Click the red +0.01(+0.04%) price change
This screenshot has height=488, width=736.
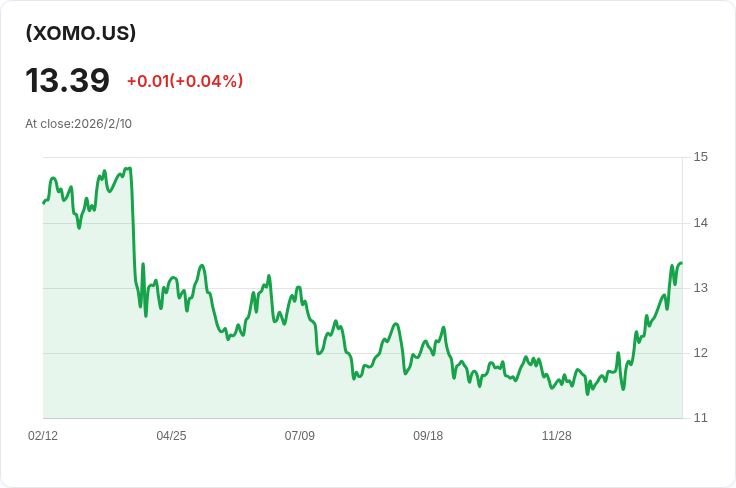pos(185,81)
